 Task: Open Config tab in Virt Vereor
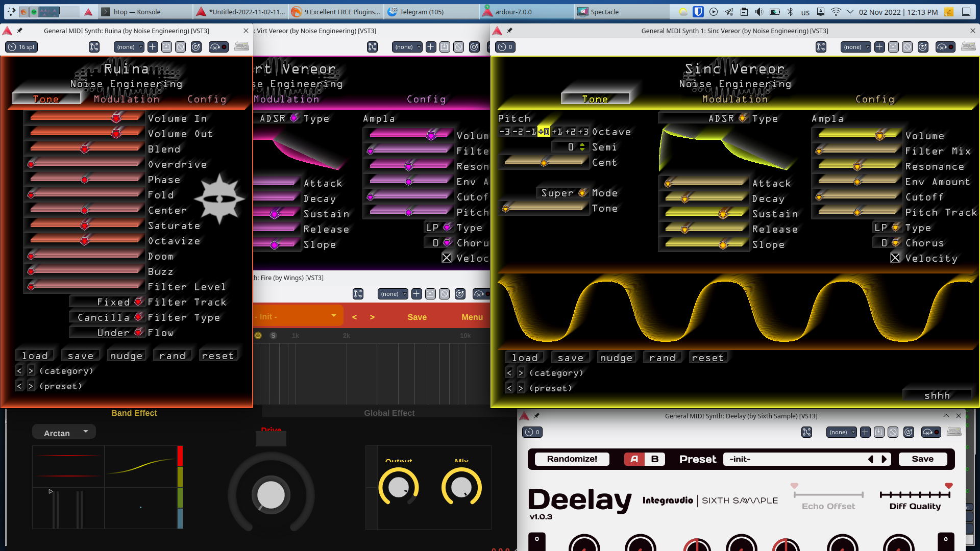coord(426,99)
